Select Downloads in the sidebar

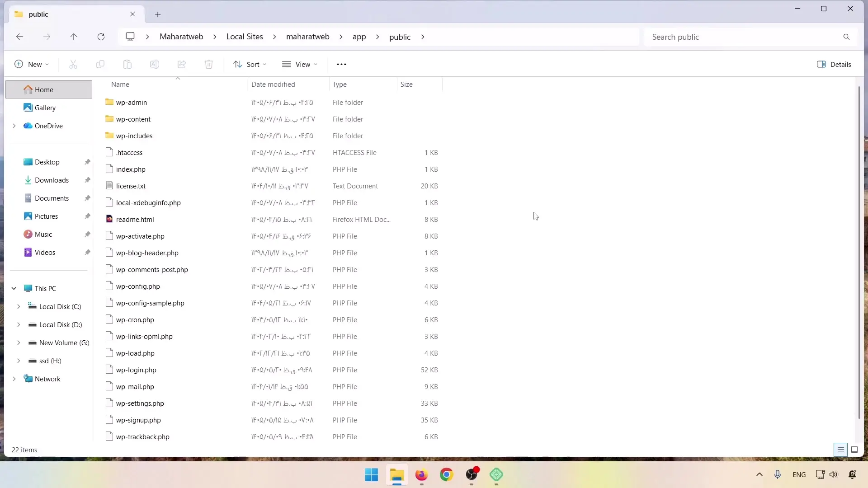pos(52,180)
